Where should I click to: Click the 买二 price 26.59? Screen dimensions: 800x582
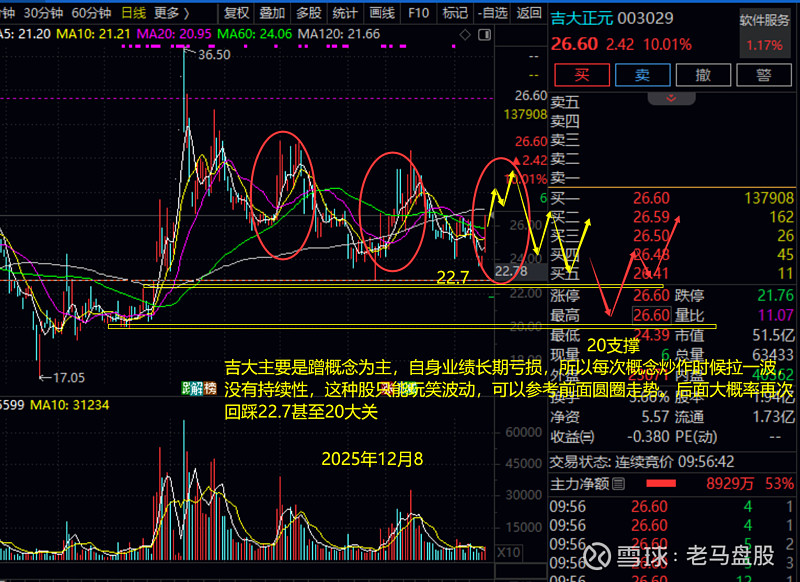[x=651, y=217]
